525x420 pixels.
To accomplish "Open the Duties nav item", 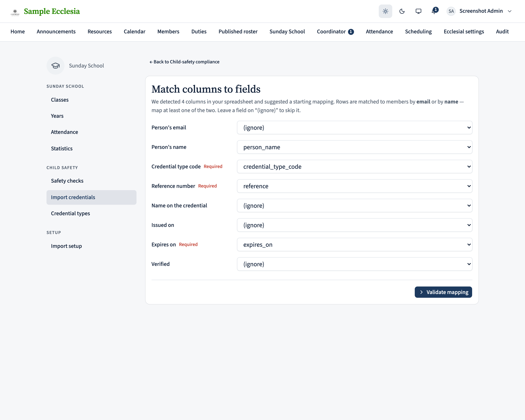I will pos(199,32).
